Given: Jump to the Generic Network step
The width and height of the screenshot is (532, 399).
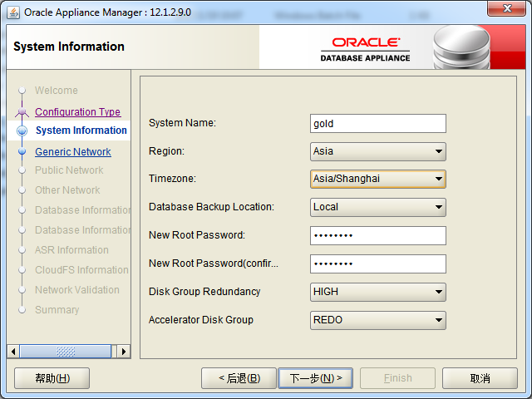Looking at the screenshot, I should [x=73, y=151].
